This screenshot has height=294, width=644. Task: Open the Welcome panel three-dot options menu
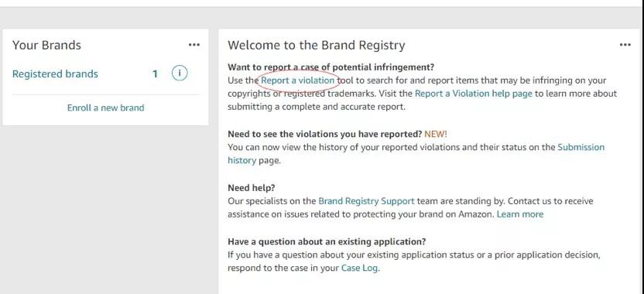pos(625,45)
